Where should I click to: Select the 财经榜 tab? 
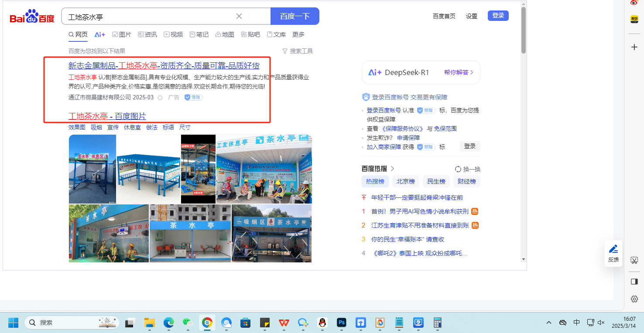coord(467,181)
